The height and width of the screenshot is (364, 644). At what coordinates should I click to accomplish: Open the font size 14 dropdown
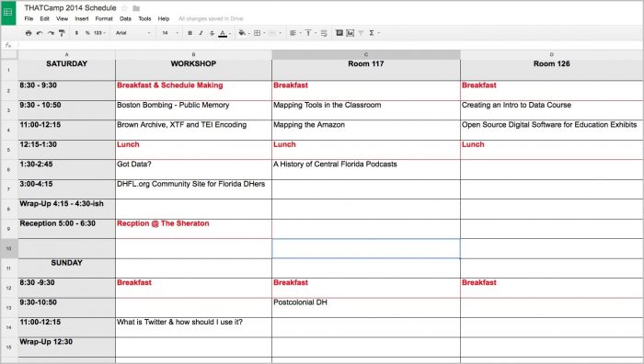coord(170,33)
